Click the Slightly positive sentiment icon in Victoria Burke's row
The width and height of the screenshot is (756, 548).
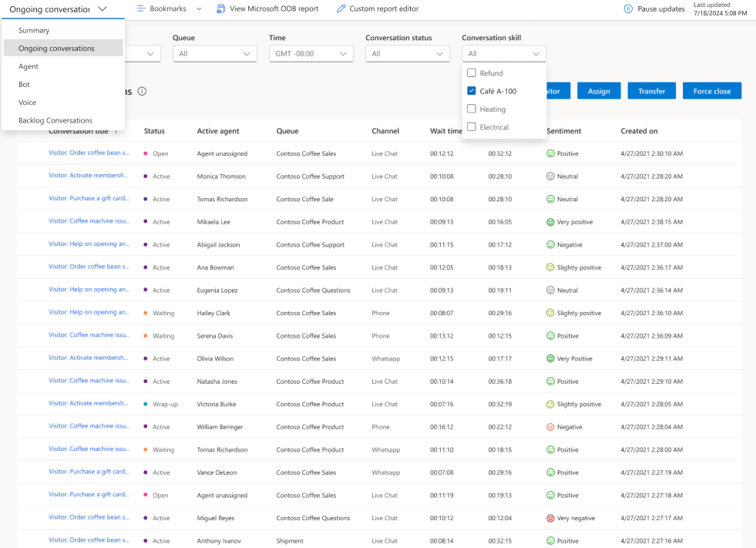[x=550, y=404]
